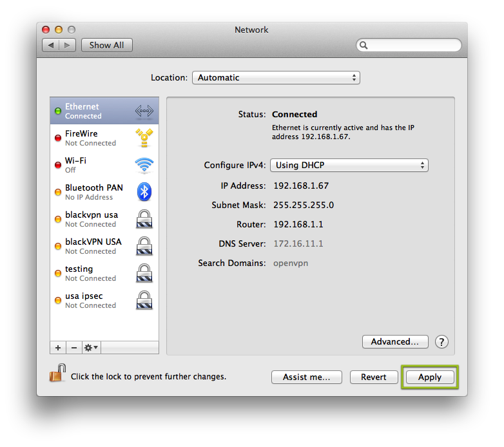
Task: Go forward with the right arrow button
Action: [x=67, y=45]
